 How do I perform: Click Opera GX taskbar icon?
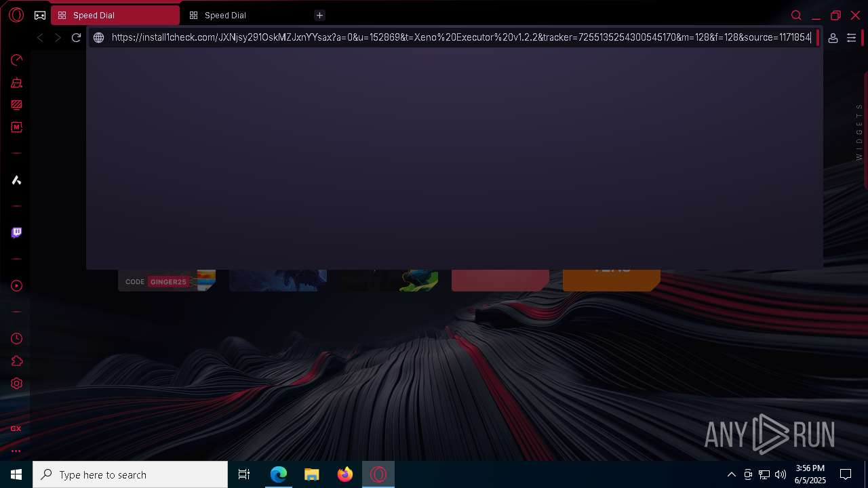378,474
